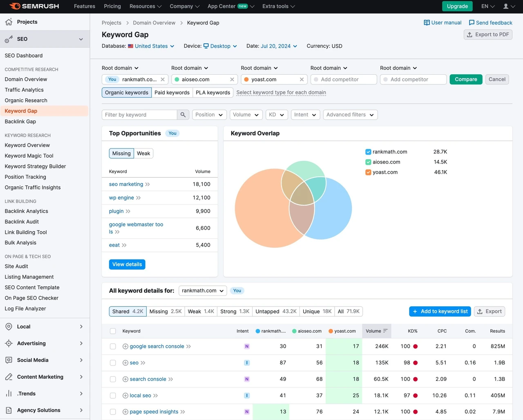Open the Advanced filters dropdown
The height and width of the screenshot is (420, 523).
click(x=350, y=115)
